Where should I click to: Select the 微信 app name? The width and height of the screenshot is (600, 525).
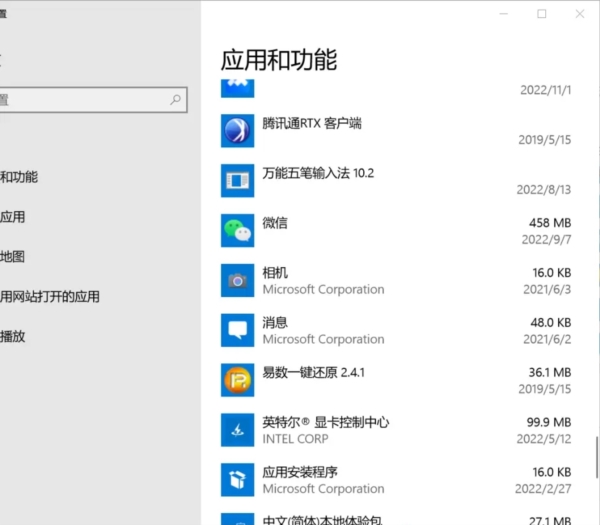[275, 223]
